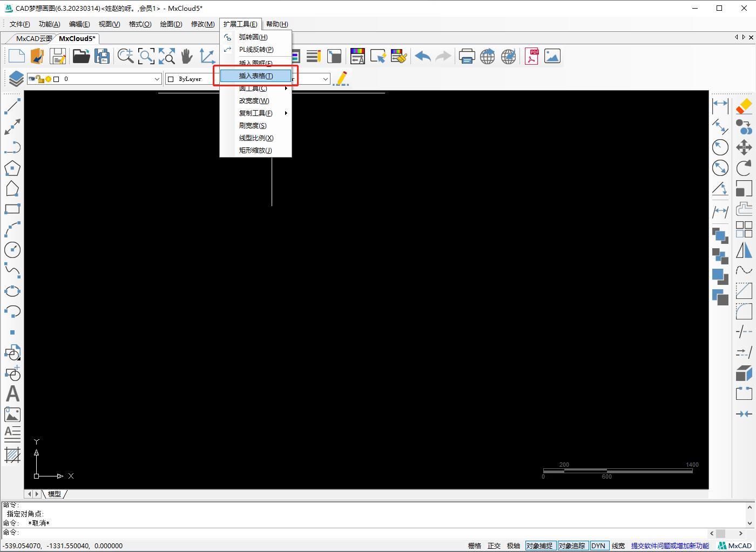This screenshot has width=756, height=552.
Task: Select the Hatch fill tool
Action: [12, 455]
